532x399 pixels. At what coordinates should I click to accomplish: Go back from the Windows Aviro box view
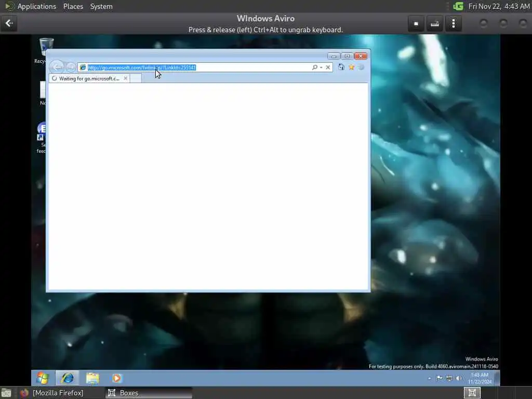point(9,23)
